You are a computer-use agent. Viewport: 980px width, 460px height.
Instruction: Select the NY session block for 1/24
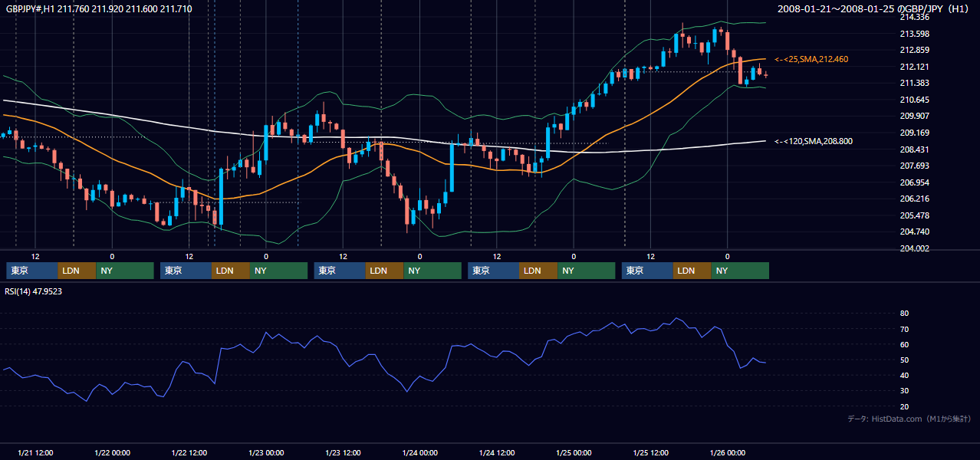click(x=586, y=271)
